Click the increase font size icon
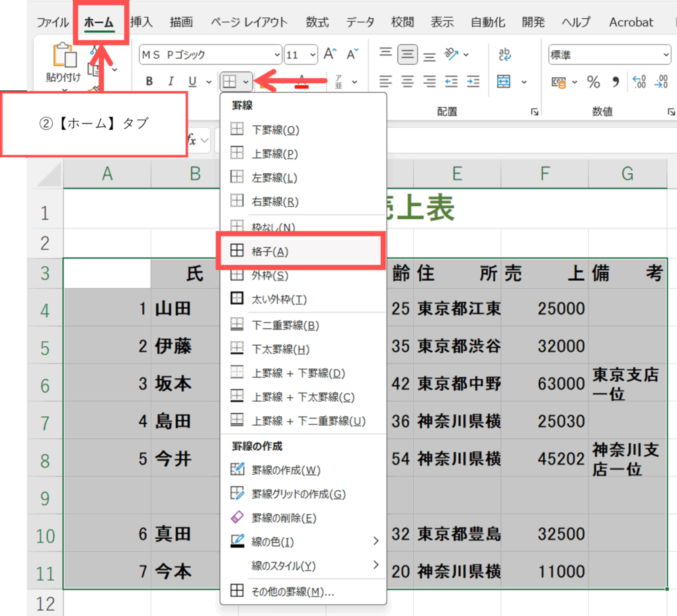Image resolution: width=677 pixels, height=616 pixels. (x=331, y=54)
